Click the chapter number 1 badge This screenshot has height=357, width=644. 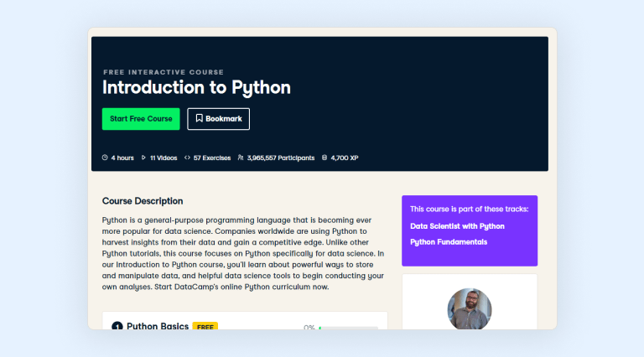[x=117, y=327]
